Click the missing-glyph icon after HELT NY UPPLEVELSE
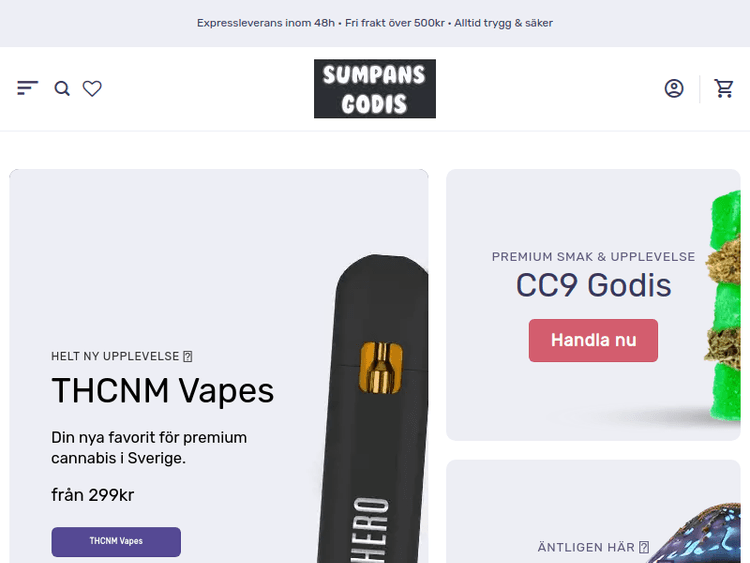This screenshot has height=563, width=750. coord(188,356)
